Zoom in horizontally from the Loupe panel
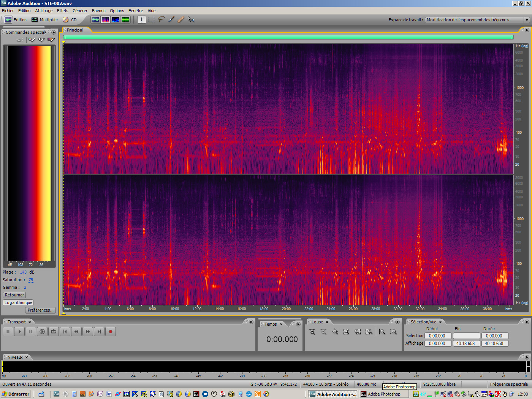The height and width of the screenshot is (399, 532). tap(312, 332)
